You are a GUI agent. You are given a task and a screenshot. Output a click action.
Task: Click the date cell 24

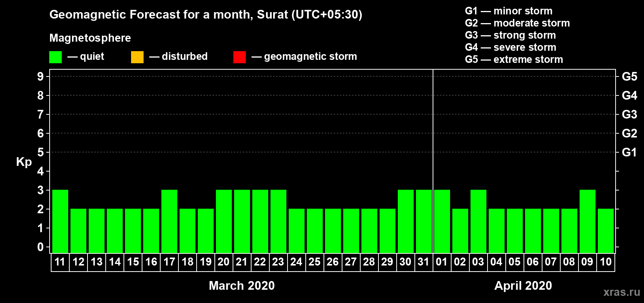(x=297, y=262)
